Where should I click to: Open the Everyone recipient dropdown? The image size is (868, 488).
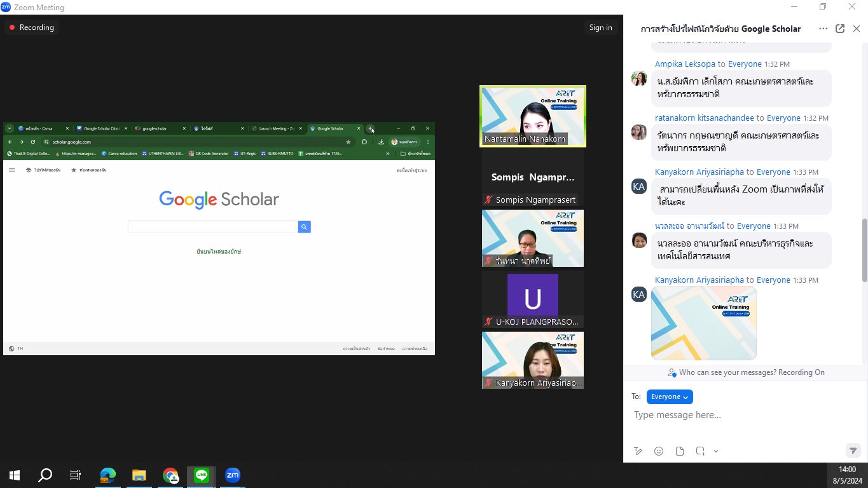pos(670,396)
